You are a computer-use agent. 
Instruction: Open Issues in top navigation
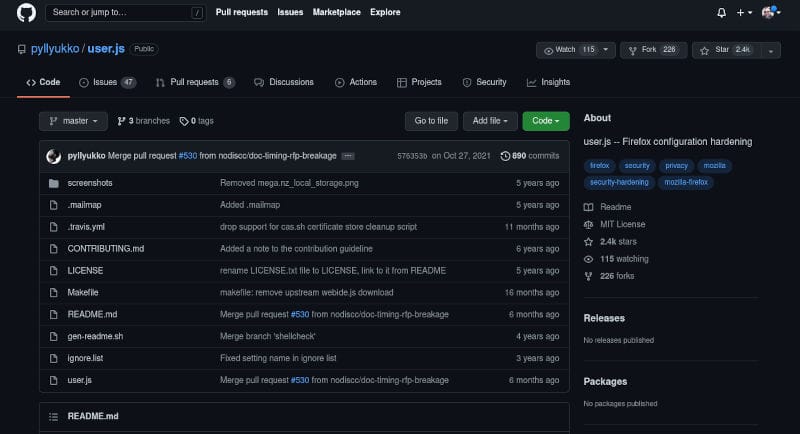(x=290, y=12)
